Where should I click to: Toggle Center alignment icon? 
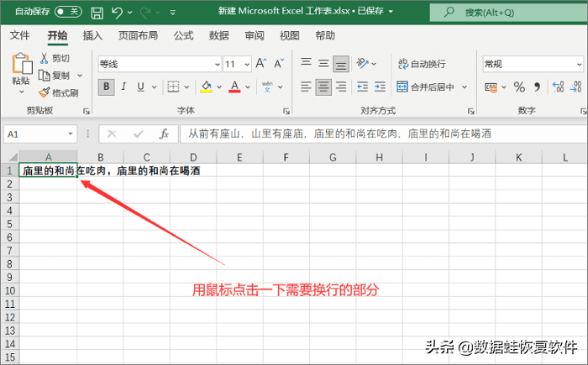coord(323,87)
